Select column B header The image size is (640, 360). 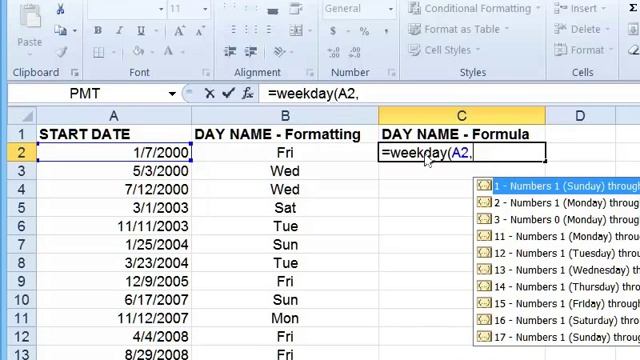coord(285,116)
